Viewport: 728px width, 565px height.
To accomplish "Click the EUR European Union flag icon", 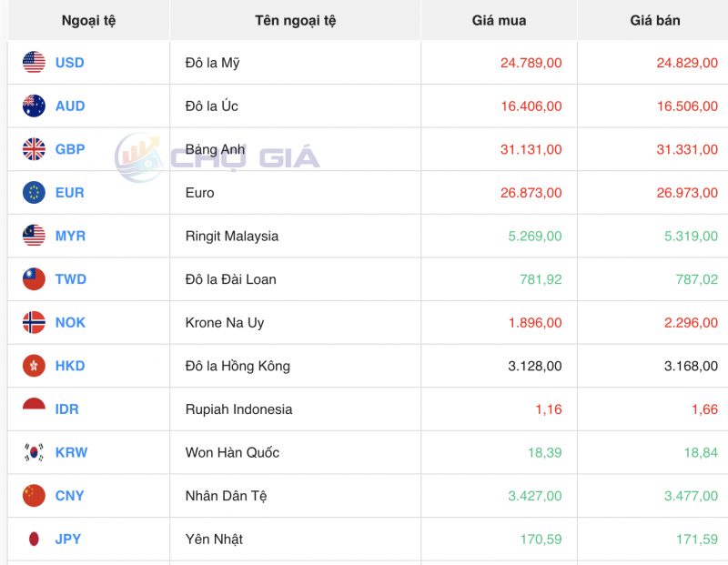I will [x=35, y=192].
